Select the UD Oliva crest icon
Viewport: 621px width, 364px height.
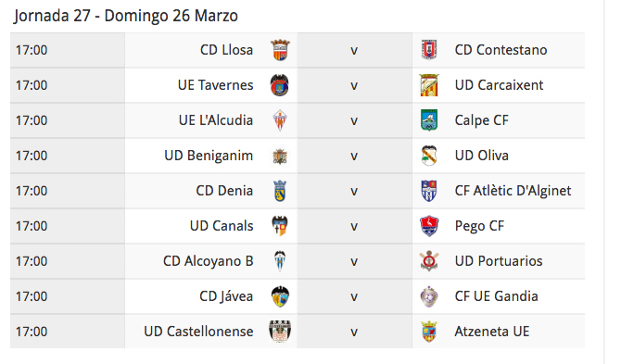coord(429,156)
